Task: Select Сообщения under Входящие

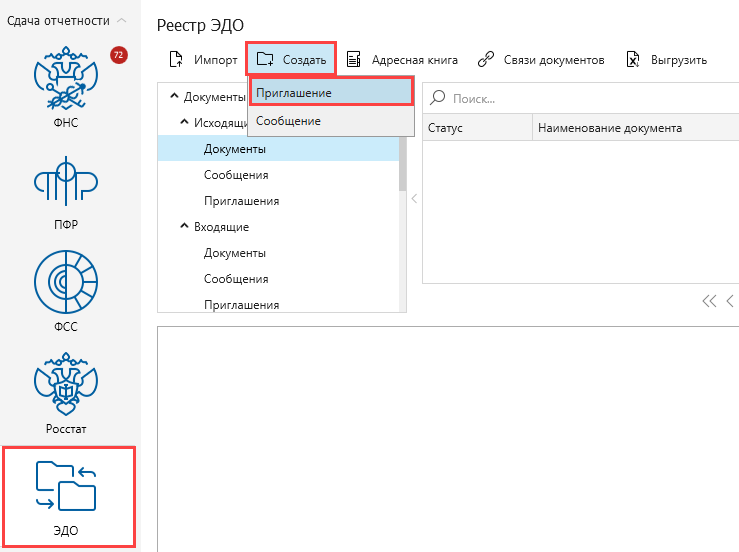Action: [x=236, y=279]
